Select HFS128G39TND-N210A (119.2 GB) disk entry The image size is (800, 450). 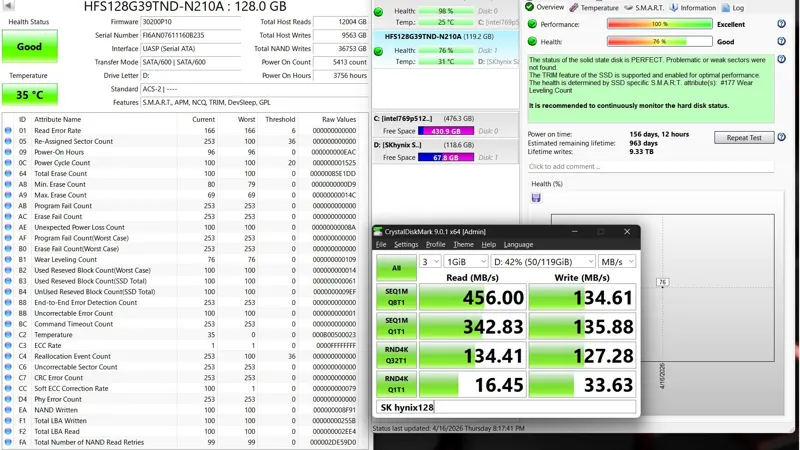coord(445,49)
